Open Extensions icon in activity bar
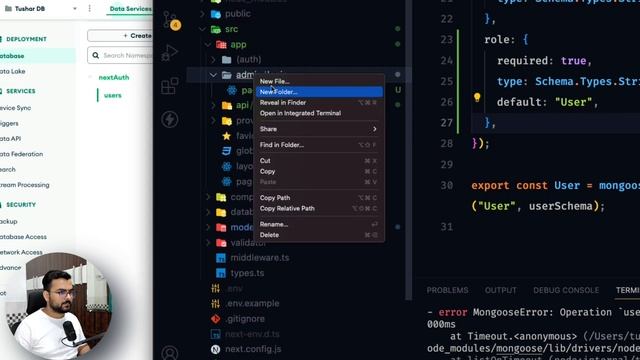This screenshot has height=360, width=640. pyautogui.click(x=170, y=86)
